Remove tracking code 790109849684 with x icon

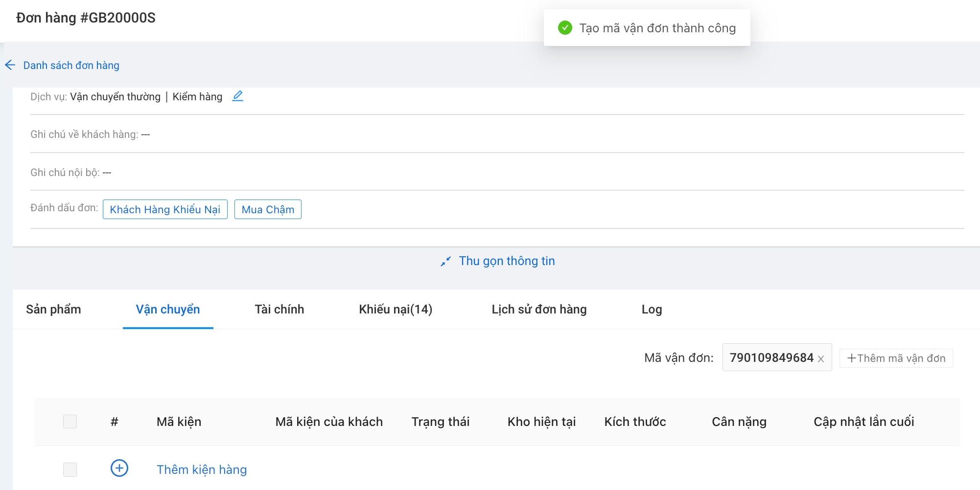(821, 359)
